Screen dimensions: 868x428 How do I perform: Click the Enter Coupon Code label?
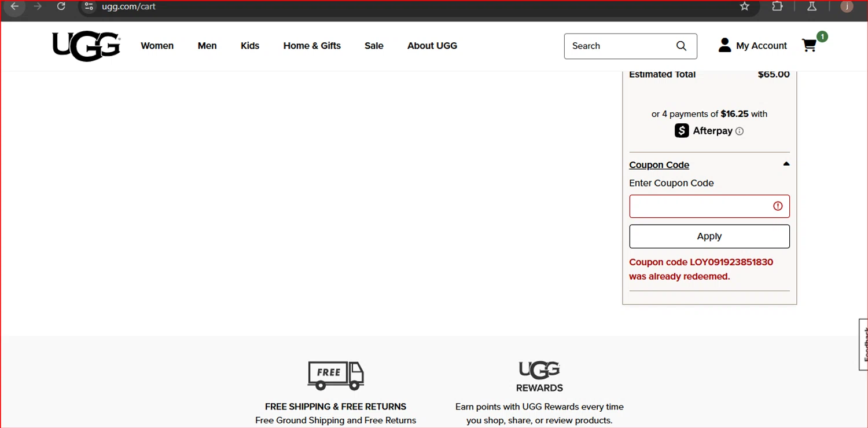point(671,183)
